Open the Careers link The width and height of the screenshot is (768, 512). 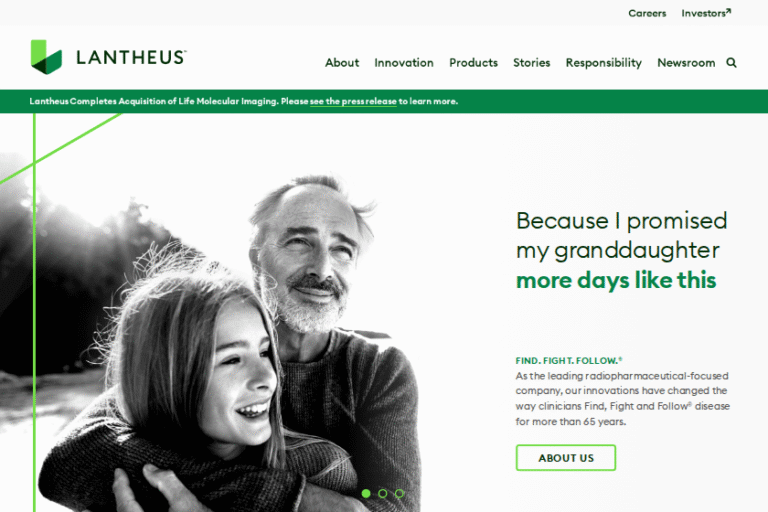pos(647,13)
